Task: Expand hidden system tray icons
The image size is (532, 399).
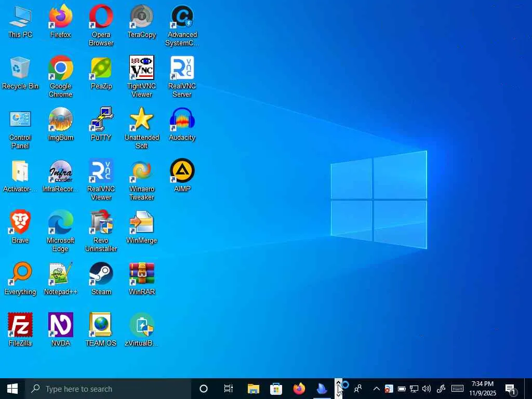Action: pos(377,389)
